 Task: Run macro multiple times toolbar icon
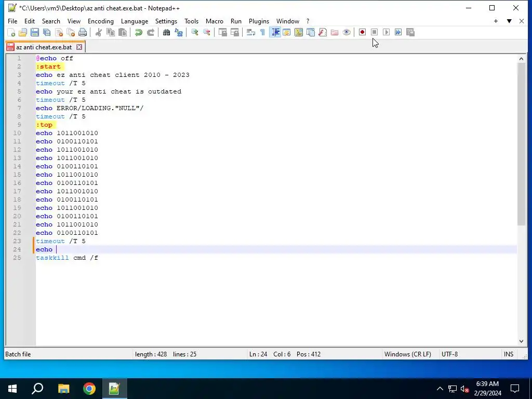pyautogui.click(x=398, y=32)
